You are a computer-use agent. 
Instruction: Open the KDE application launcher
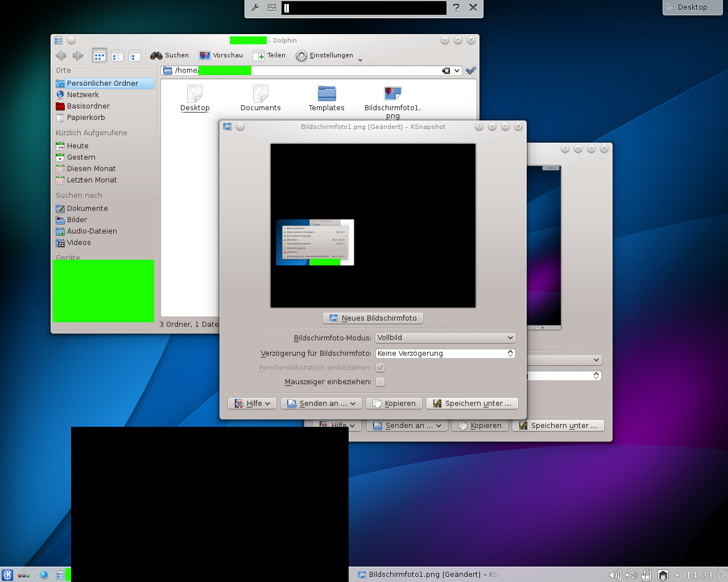[x=7, y=575]
